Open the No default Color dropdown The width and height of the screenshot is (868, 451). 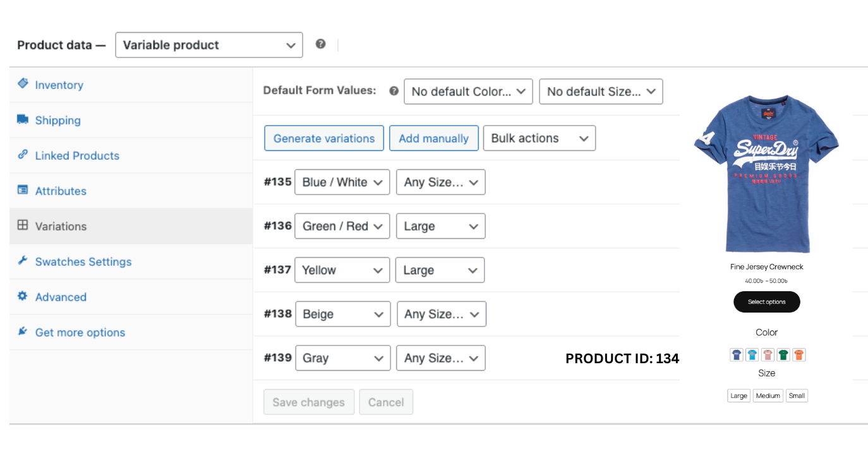tap(468, 92)
